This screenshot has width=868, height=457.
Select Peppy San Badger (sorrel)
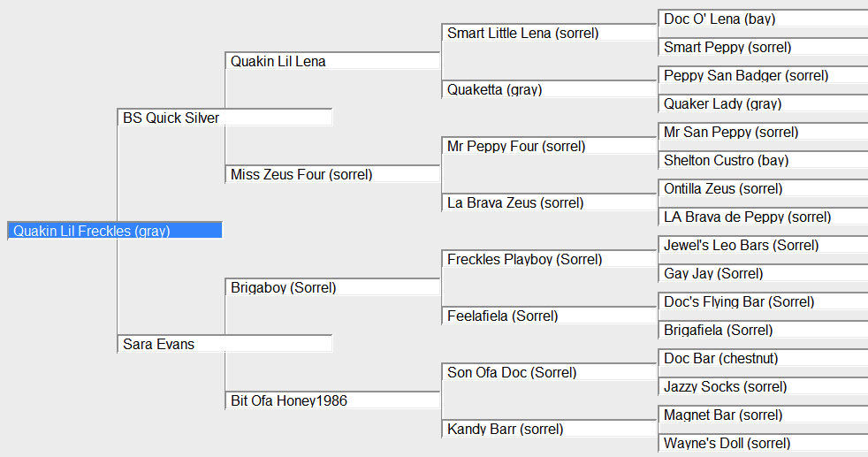coord(763,75)
